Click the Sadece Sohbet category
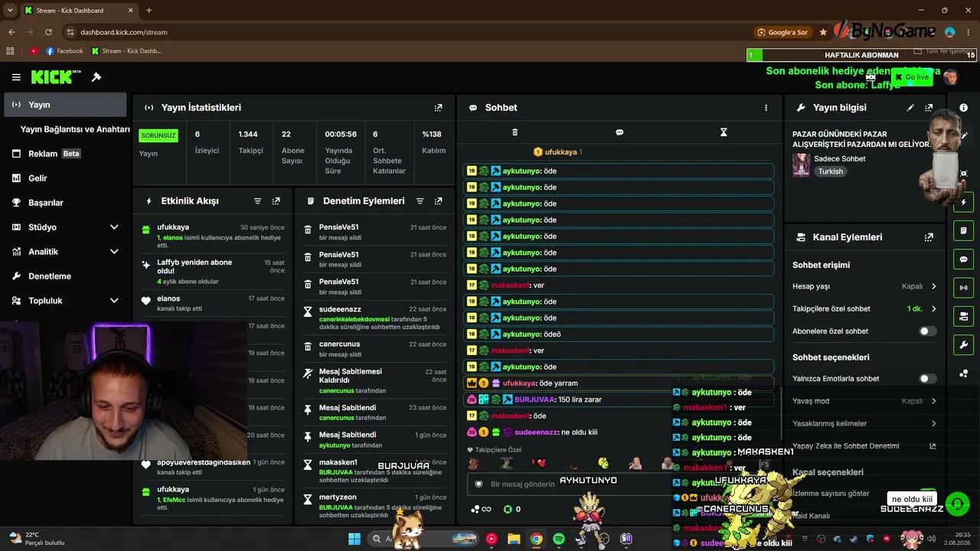Viewport: 980px width, 551px height. [x=840, y=159]
